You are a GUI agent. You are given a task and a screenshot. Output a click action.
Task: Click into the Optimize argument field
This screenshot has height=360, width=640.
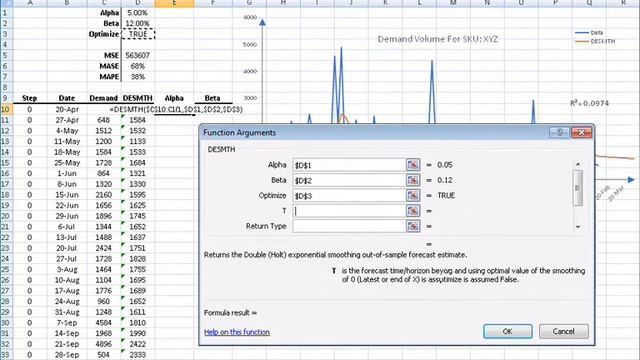click(x=349, y=196)
